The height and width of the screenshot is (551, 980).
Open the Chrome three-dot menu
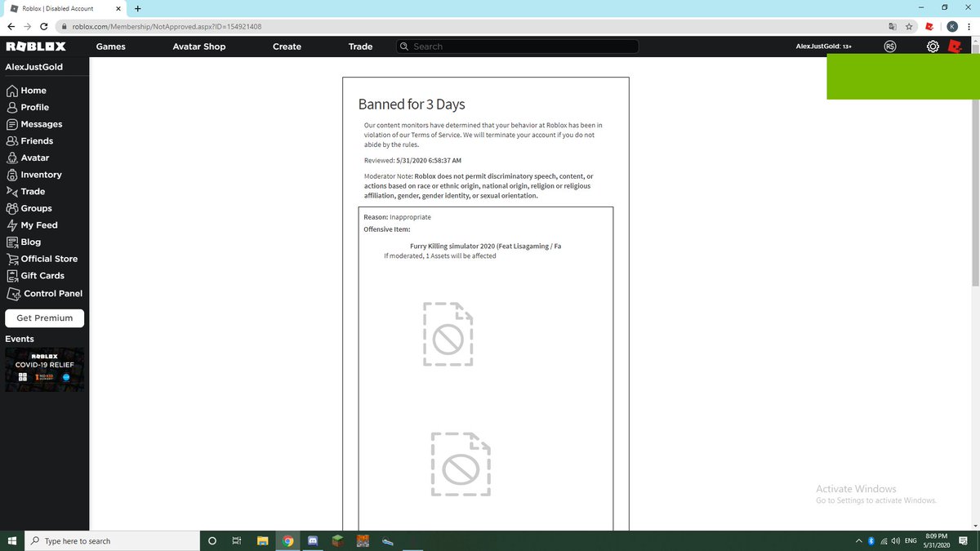[x=969, y=26]
